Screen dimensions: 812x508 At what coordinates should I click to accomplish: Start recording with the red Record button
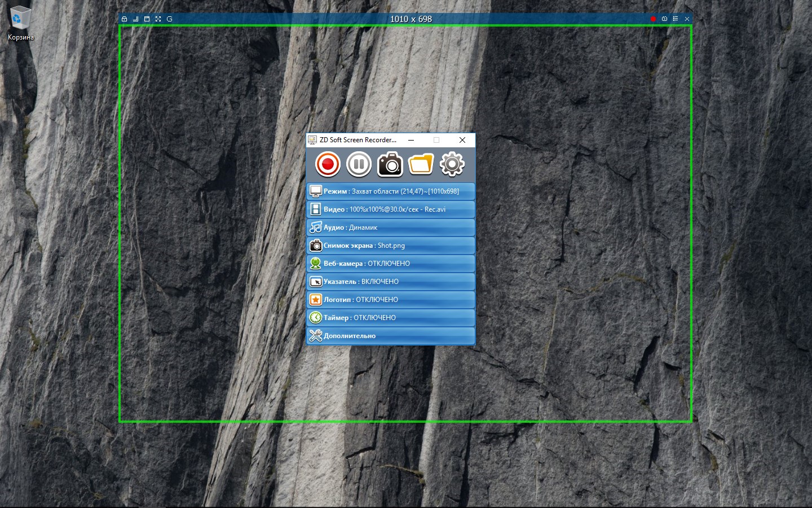[x=328, y=164]
